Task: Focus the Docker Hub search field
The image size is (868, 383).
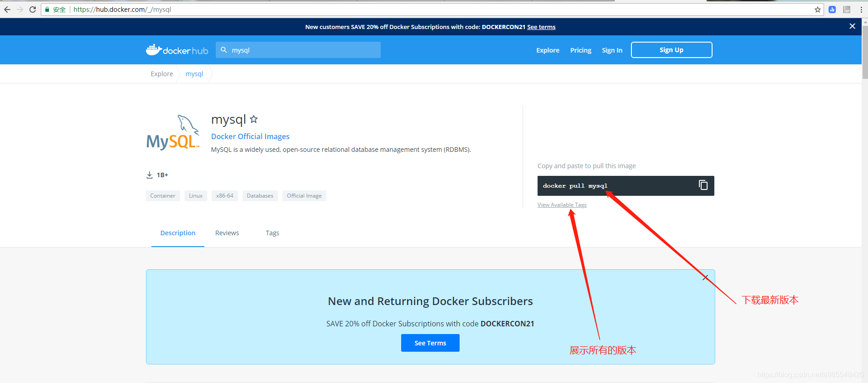Action: click(298, 50)
